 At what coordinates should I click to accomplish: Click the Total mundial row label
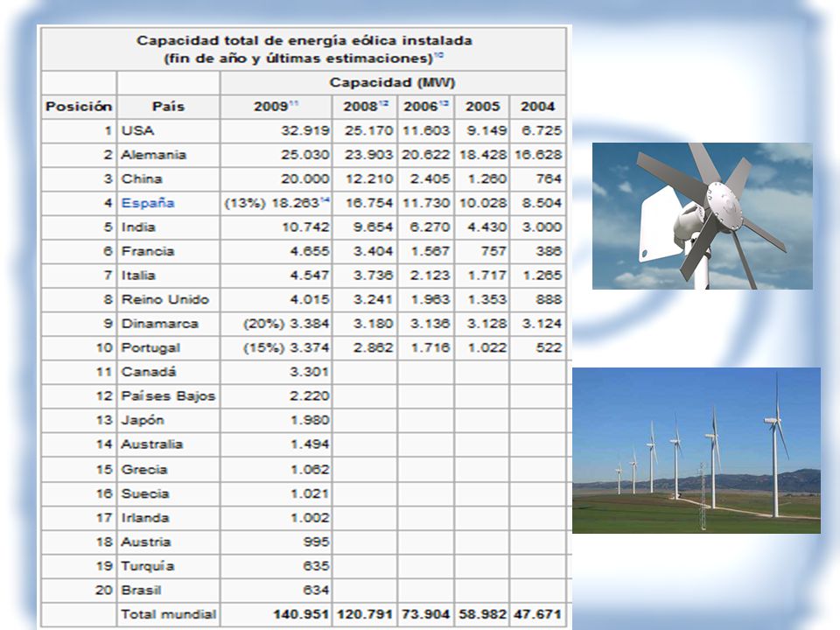(168, 614)
